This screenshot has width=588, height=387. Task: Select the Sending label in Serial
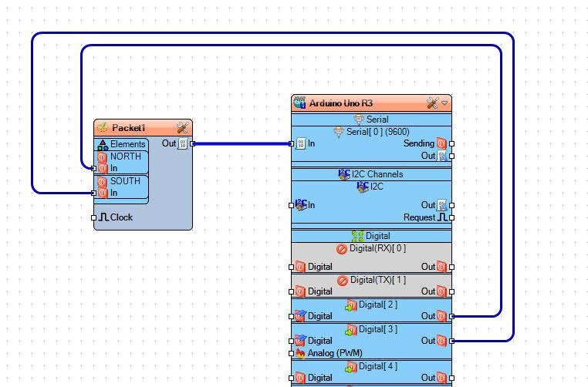click(418, 143)
